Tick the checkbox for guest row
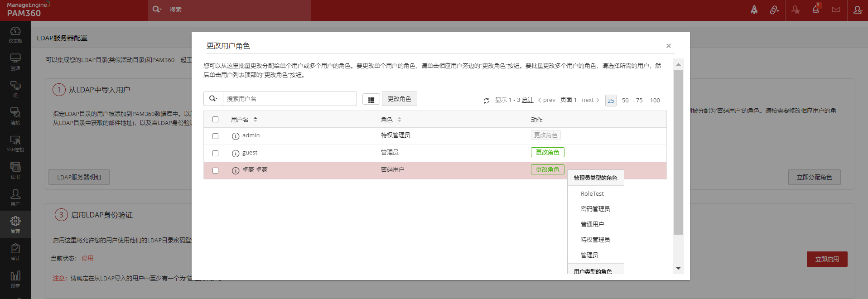This screenshot has width=868, height=299. (215, 153)
